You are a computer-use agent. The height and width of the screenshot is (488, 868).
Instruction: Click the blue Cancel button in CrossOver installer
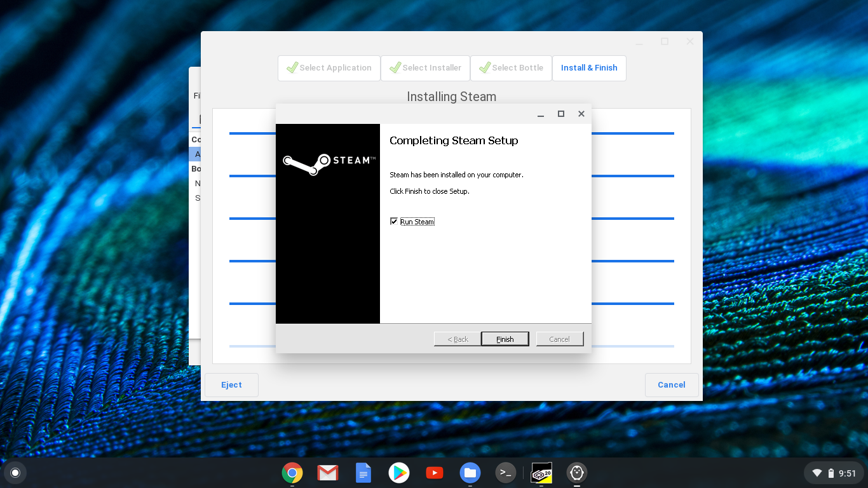672,385
